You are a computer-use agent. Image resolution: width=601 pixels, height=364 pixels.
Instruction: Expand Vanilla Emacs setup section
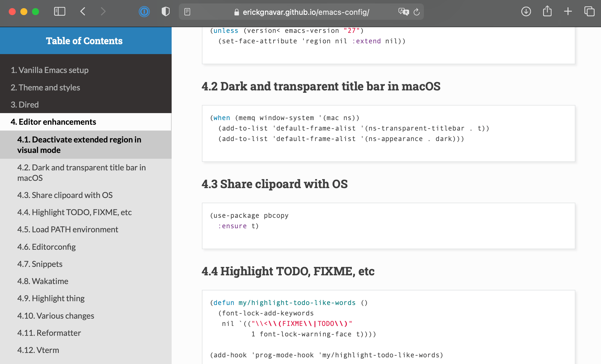tap(49, 70)
